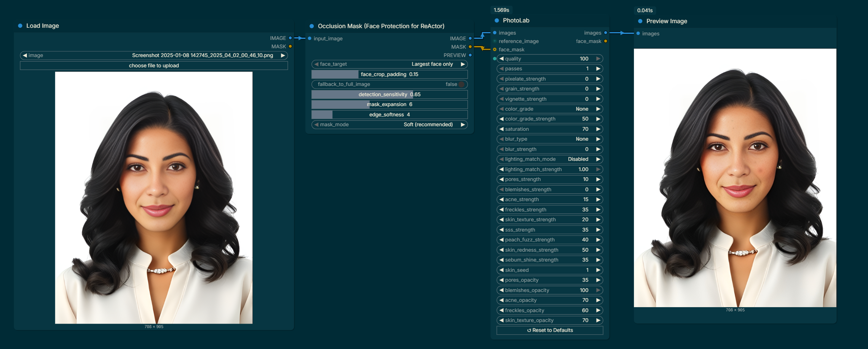Viewport: 868px width, 349px height.
Task: Click Preview Image images input socket
Action: pos(638,33)
